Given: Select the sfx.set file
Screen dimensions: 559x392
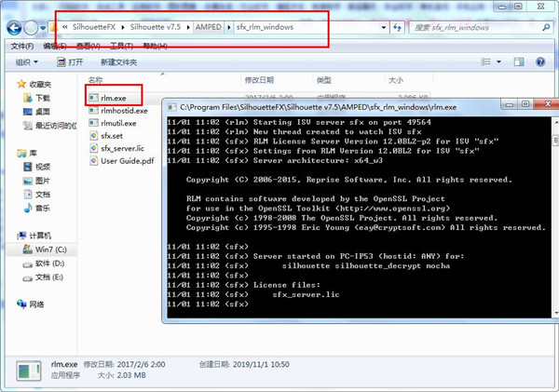Looking at the screenshot, I should tap(106, 136).
